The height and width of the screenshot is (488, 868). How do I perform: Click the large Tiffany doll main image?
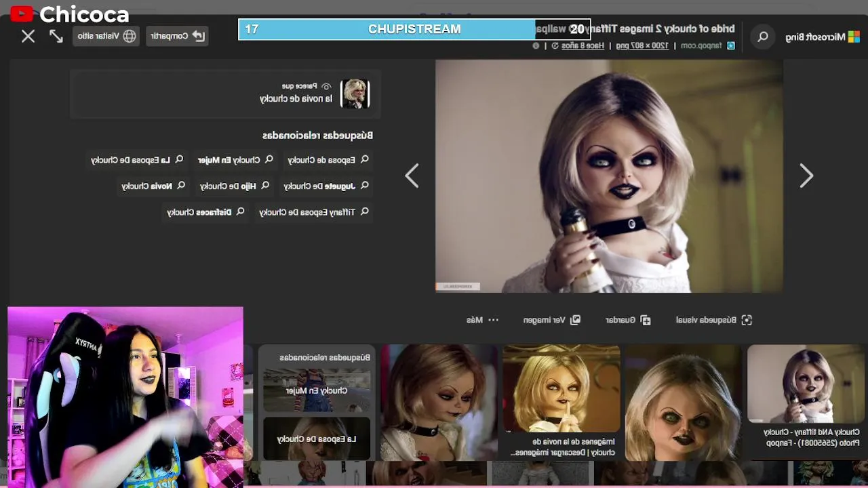coord(609,176)
